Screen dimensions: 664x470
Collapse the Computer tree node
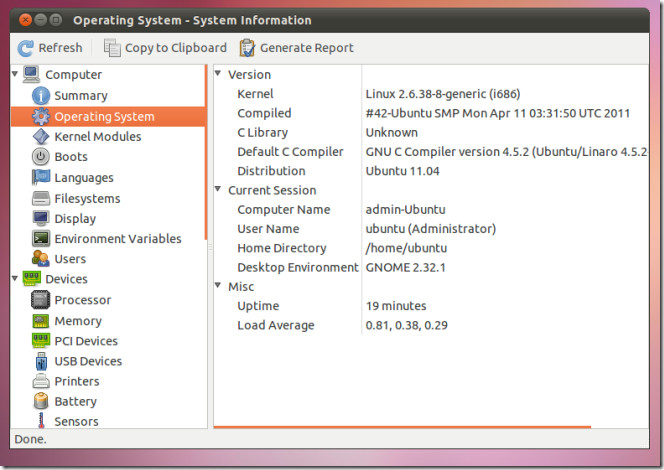[15, 74]
